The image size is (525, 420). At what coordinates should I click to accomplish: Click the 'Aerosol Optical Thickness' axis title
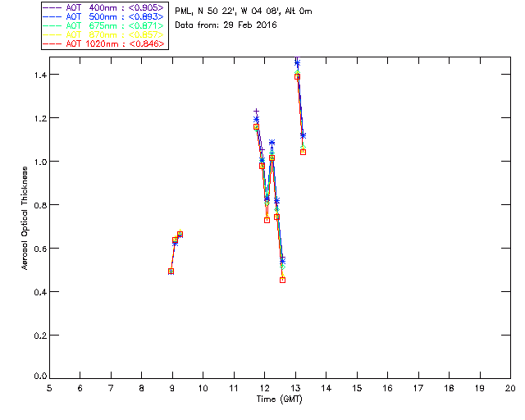25,218
